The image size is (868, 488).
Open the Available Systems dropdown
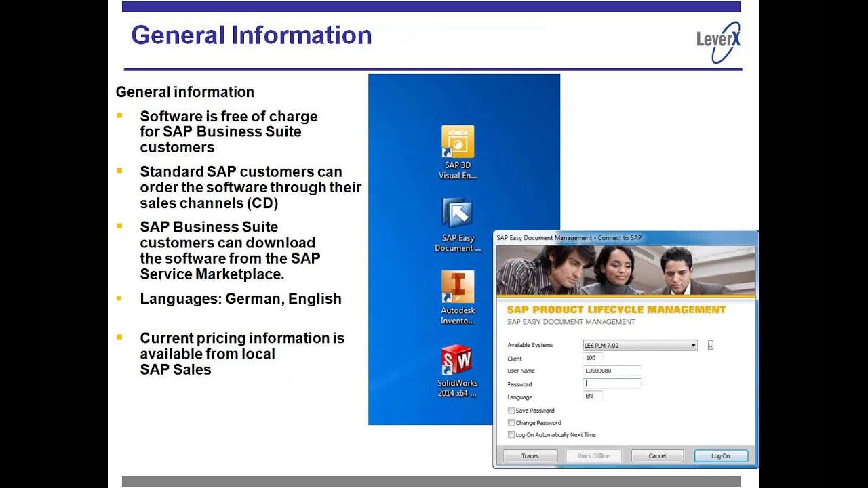pyautogui.click(x=640, y=346)
